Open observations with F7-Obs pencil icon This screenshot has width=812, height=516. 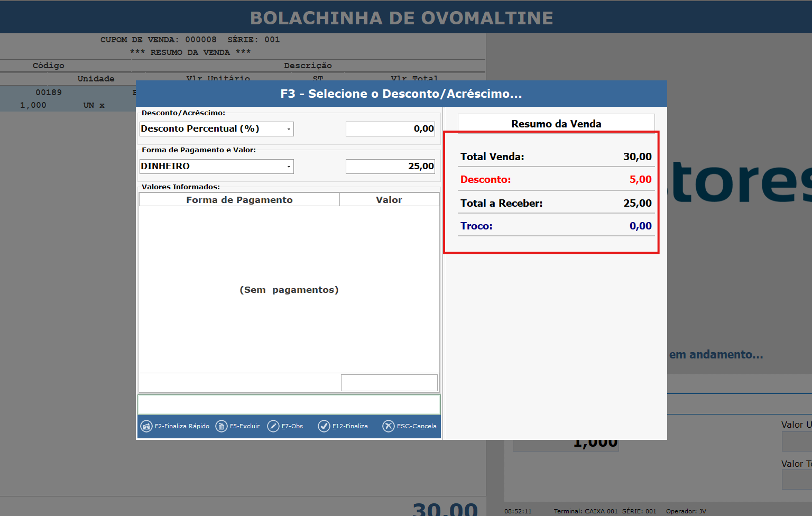click(273, 426)
